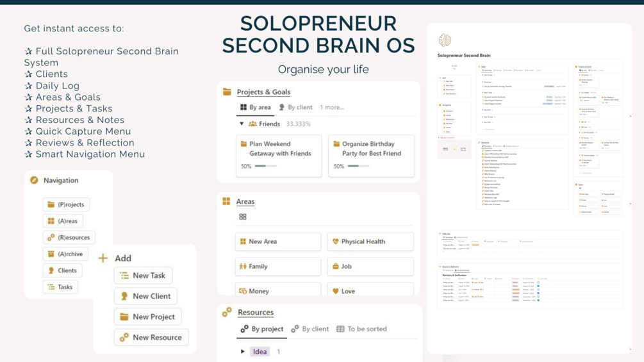Click the plus icon beside Add

(103, 258)
